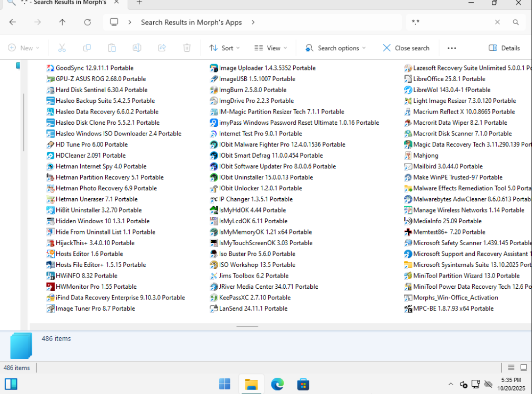Open the See more ellipsis menu
Image resolution: width=532 pixels, height=394 pixels.
tap(452, 48)
